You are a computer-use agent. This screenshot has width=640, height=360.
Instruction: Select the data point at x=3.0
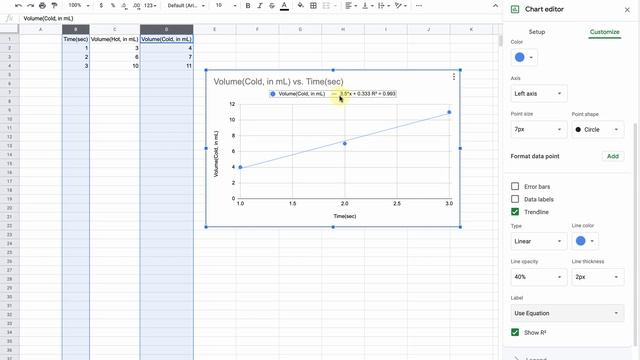pyautogui.click(x=449, y=112)
